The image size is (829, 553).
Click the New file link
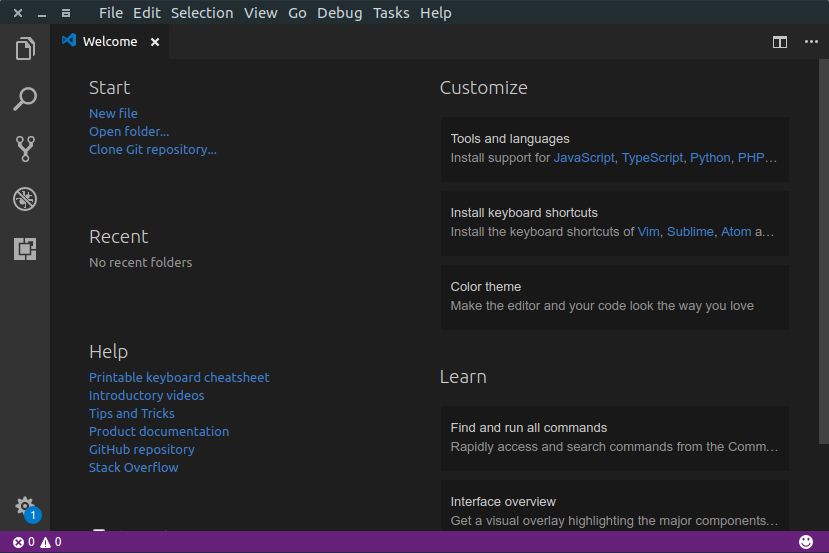coord(113,114)
